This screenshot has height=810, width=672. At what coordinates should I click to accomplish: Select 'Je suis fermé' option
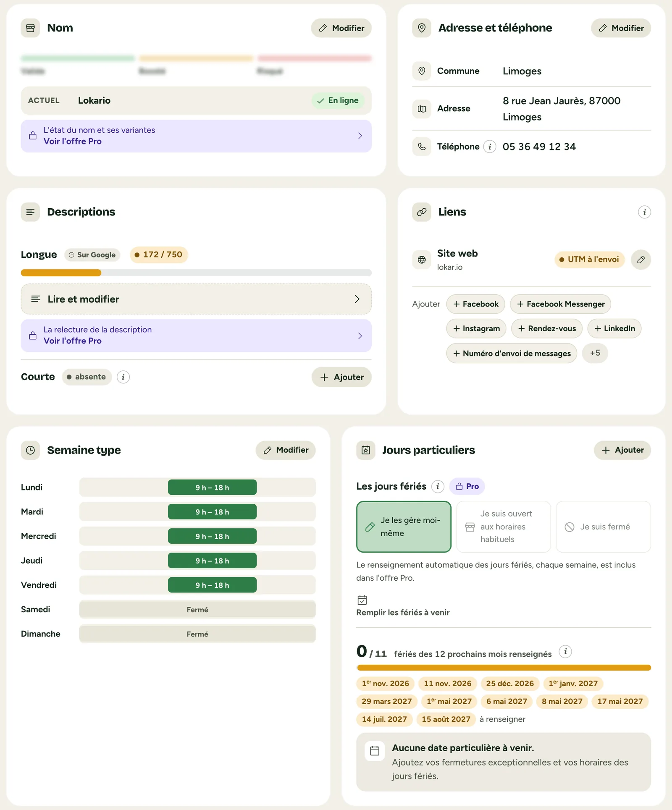603,527
